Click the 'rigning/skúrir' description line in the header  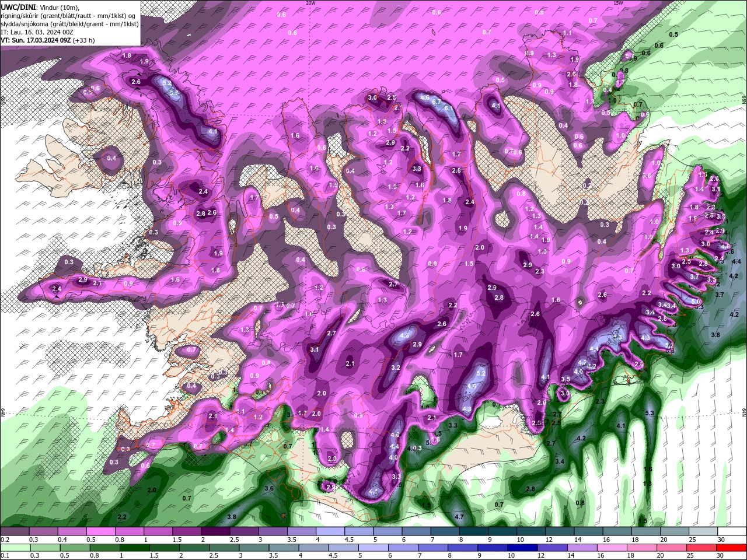click(x=68, y=16)
